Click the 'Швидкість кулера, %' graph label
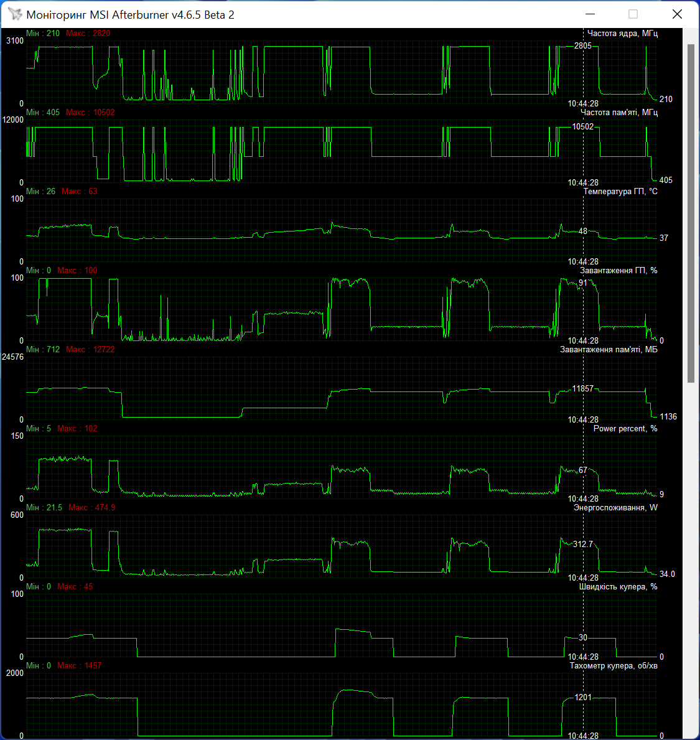 click(618, 587)
